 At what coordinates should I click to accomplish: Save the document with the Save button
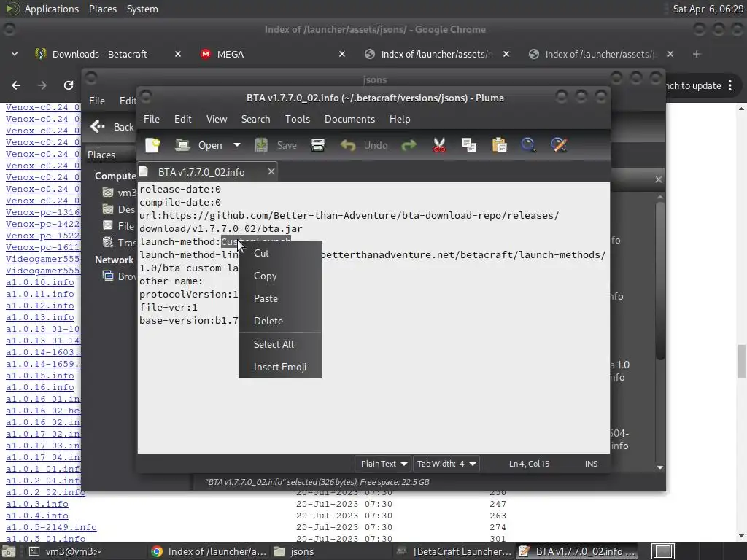(275, 145)
